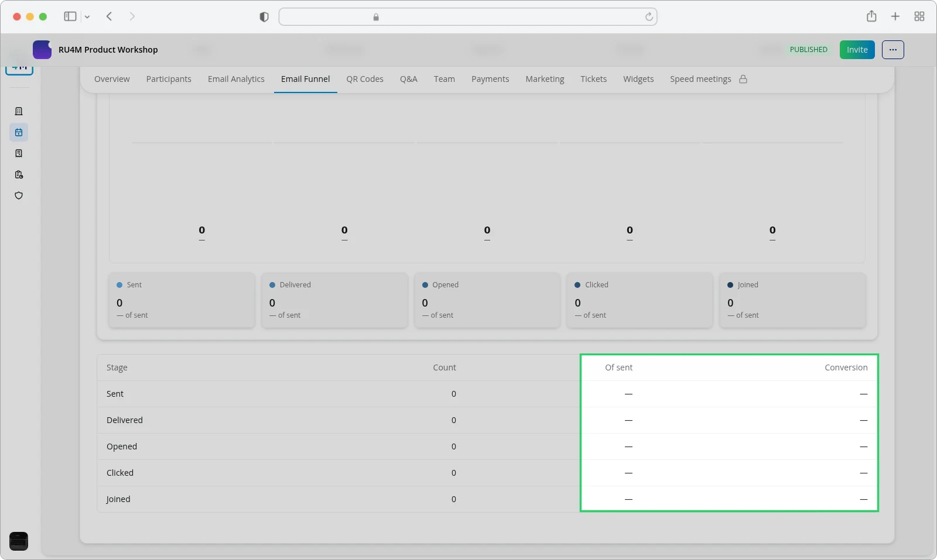This screenshot has height=560, width=937.
Task: Reload the page with the refresh icon
Action: (649, 17)
